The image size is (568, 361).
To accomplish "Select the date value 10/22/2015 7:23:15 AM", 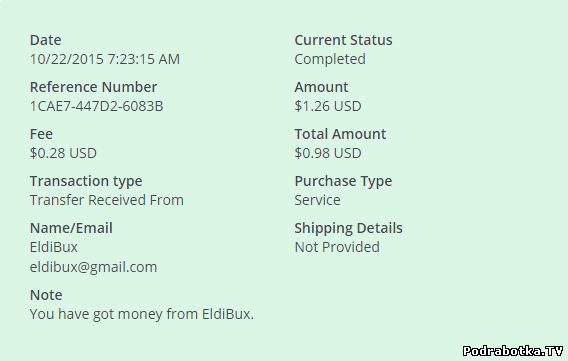I will click(105, 59).
